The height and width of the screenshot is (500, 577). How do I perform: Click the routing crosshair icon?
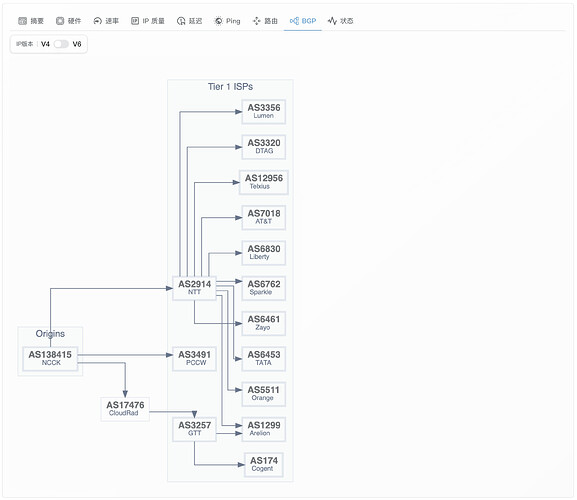[x=256, y=21]
